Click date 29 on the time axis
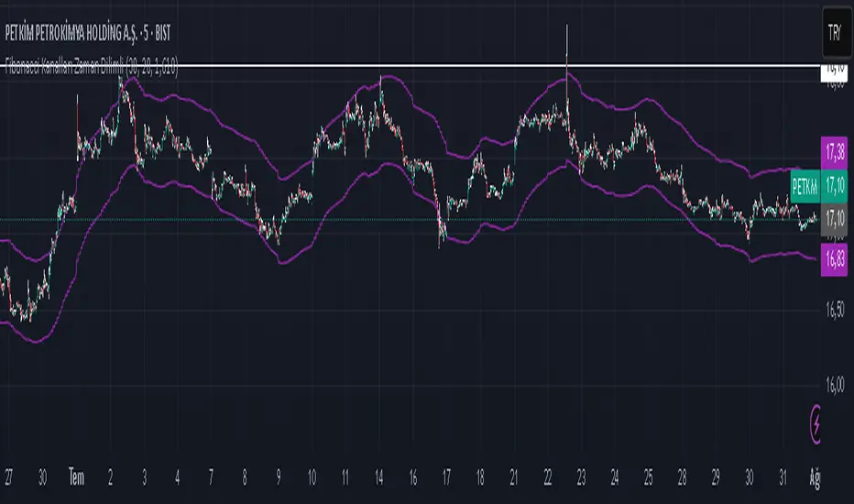Screen dimensions: 854x504 point(716,477)
